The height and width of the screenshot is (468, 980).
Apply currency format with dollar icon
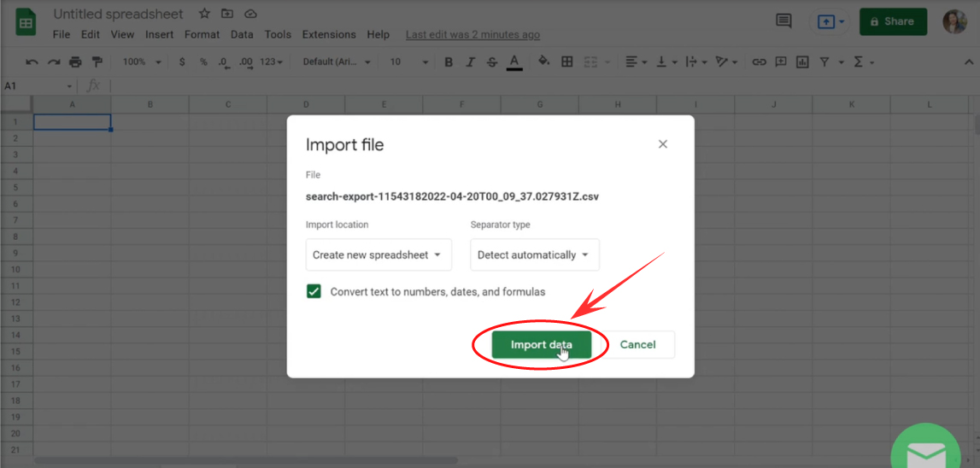[x=182, y=61]
